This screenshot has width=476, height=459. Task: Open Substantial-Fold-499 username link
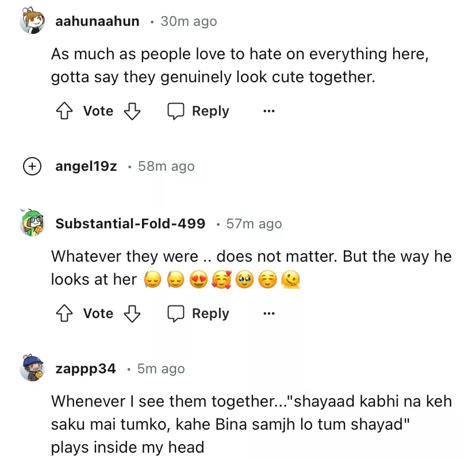(x=130, y=224)
